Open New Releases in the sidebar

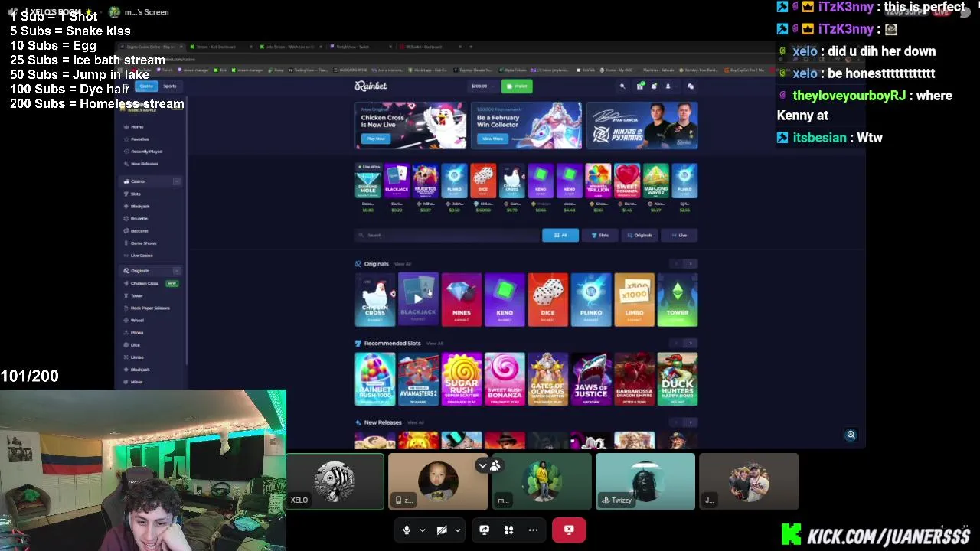pos(144,164)
